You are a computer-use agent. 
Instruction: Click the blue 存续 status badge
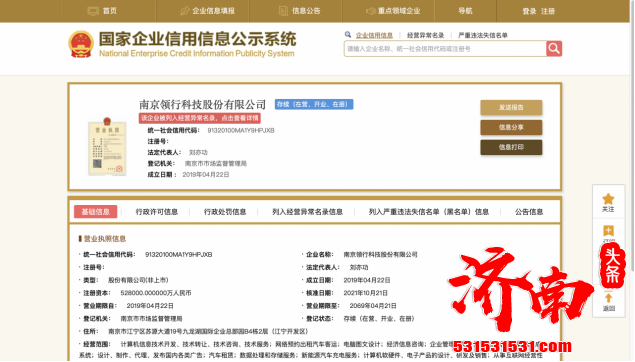point(314,104)
